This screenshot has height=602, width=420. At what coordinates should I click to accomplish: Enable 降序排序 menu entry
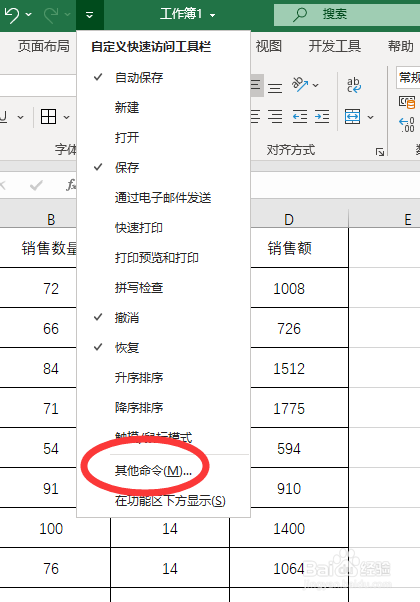[163, 407]
